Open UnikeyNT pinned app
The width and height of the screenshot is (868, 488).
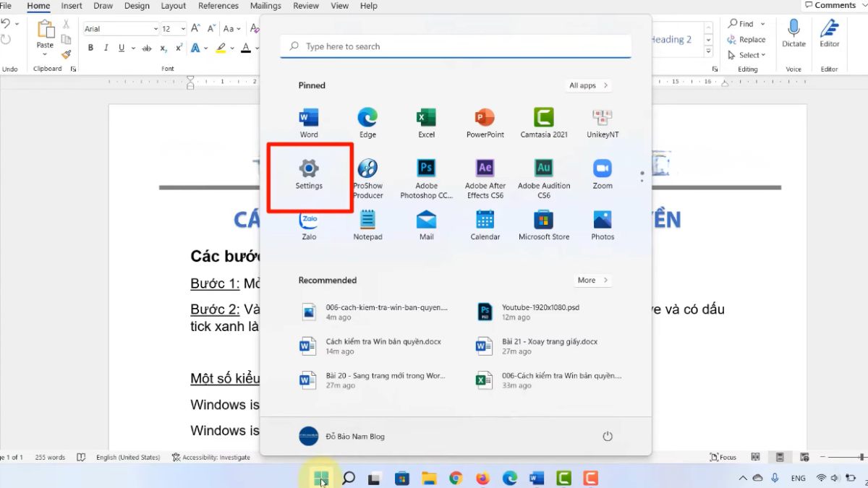(603, 123)
